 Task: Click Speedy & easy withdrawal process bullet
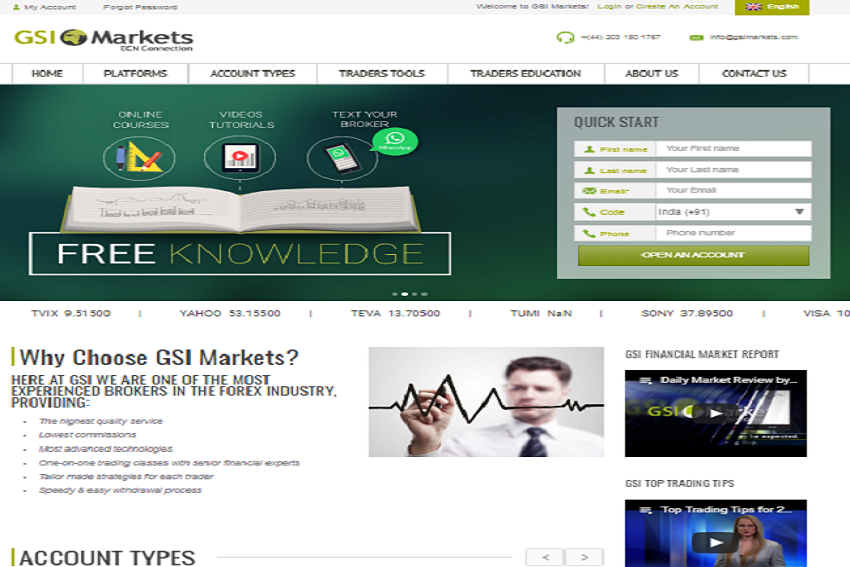(120, 490)
